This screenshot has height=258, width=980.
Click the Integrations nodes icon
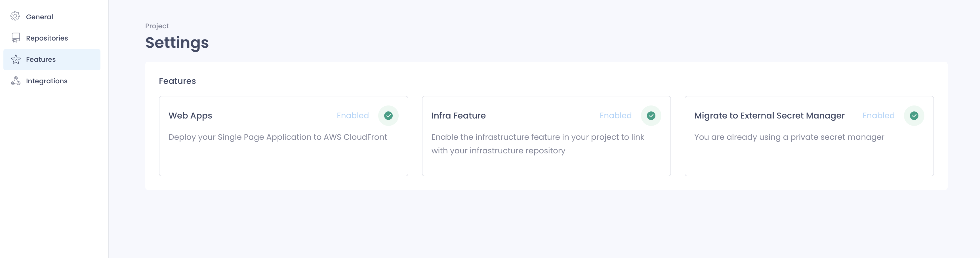point(16,81)
